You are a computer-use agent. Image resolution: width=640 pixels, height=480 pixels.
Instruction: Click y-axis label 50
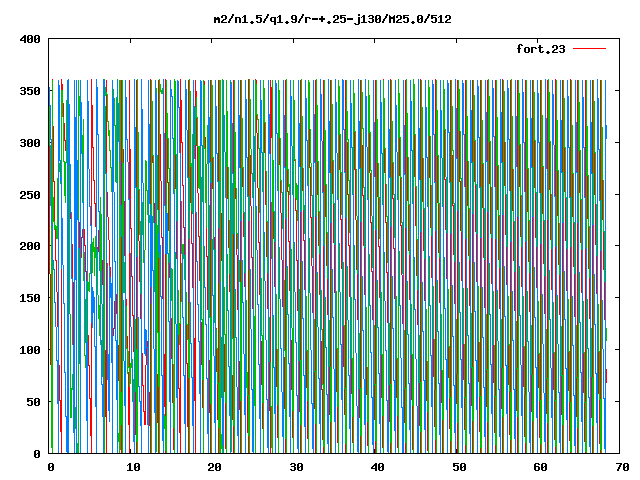pyautogui.click(x=34, y=402)
